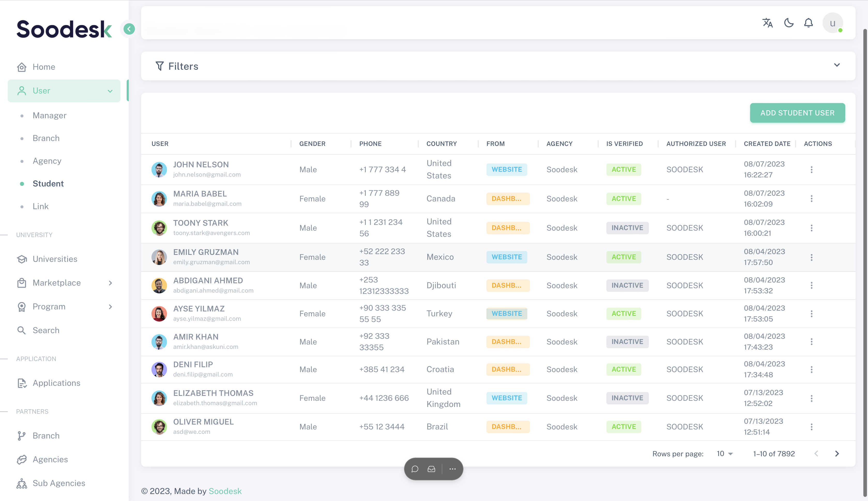Open the Applications menu item
The width and height of the screenshot is (868, 501).
[x=56, y=383]
